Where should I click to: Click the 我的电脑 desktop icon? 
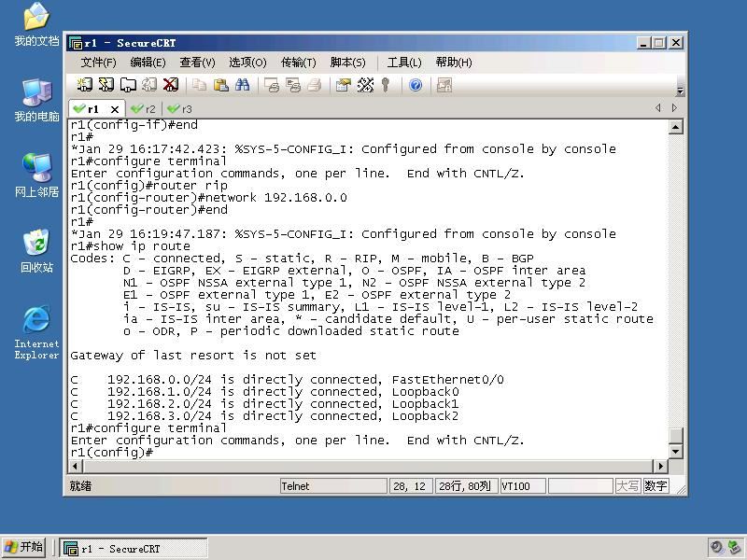click(x=36, y=100)
